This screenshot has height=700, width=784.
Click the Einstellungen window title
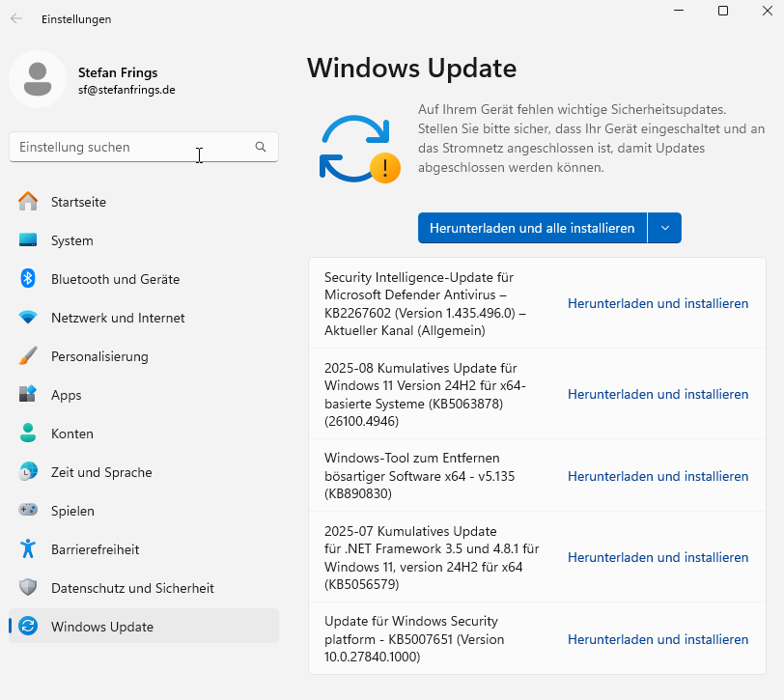click(76, 19)
